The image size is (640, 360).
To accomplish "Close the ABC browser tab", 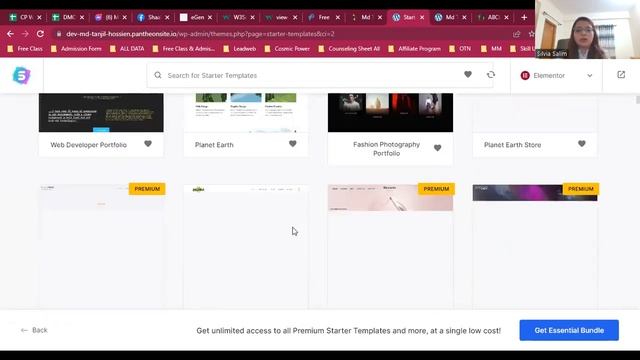I will click(x=507, y=17).
